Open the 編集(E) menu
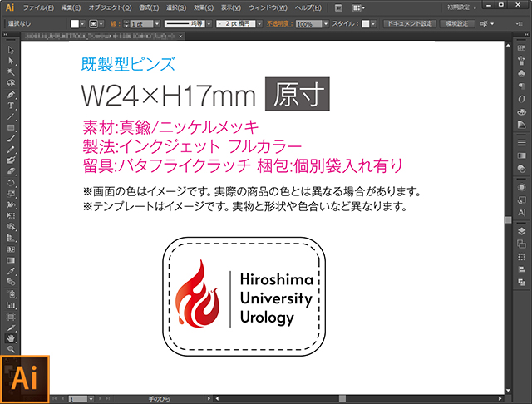 click(71, 7)
